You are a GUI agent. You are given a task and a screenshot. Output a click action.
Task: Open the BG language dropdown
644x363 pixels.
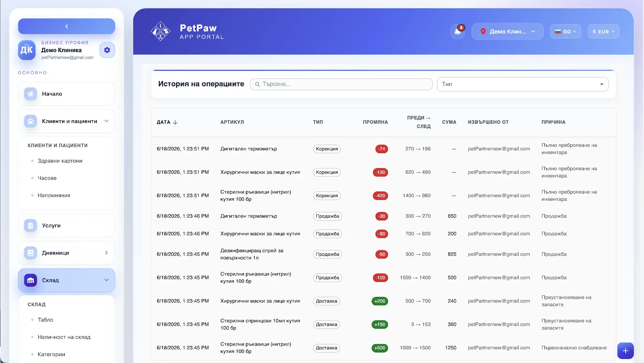[565, 32]
